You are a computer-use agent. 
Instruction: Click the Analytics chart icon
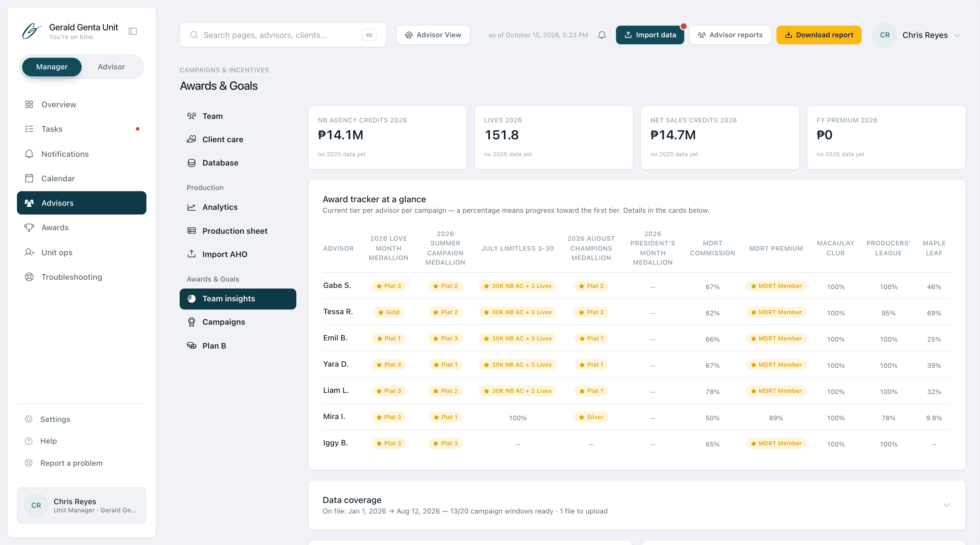[192, 207]
